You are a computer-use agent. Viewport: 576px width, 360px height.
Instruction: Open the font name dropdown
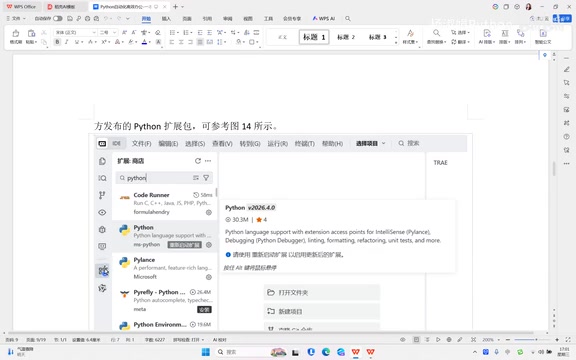pyautogui.click(x=94, y=33)
